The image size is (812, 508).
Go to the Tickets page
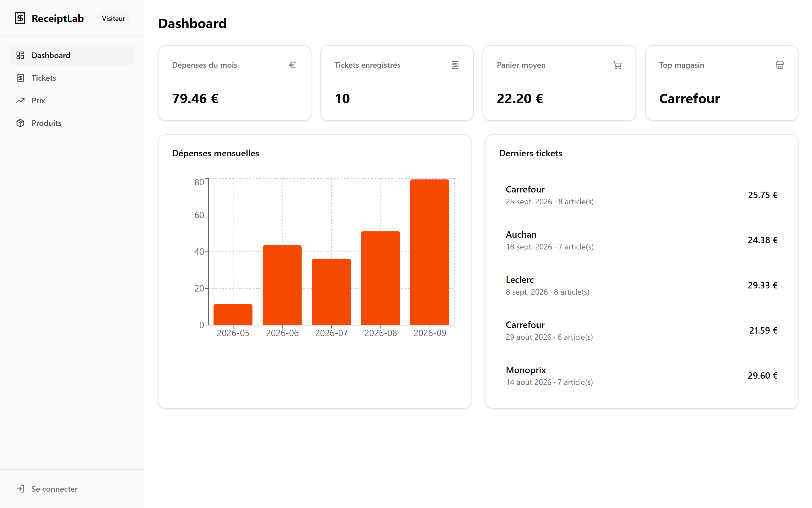pyautogui.click(x=72, y=78)
